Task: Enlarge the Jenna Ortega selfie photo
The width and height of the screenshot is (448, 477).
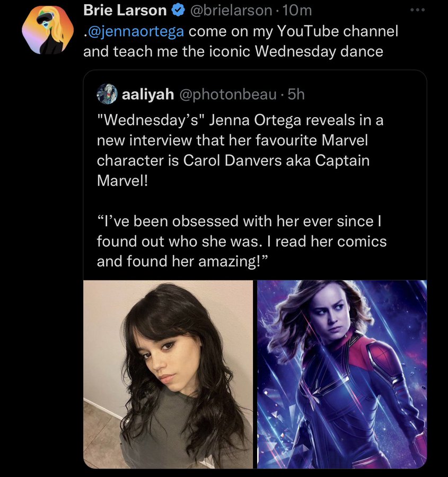Action: 168,374
